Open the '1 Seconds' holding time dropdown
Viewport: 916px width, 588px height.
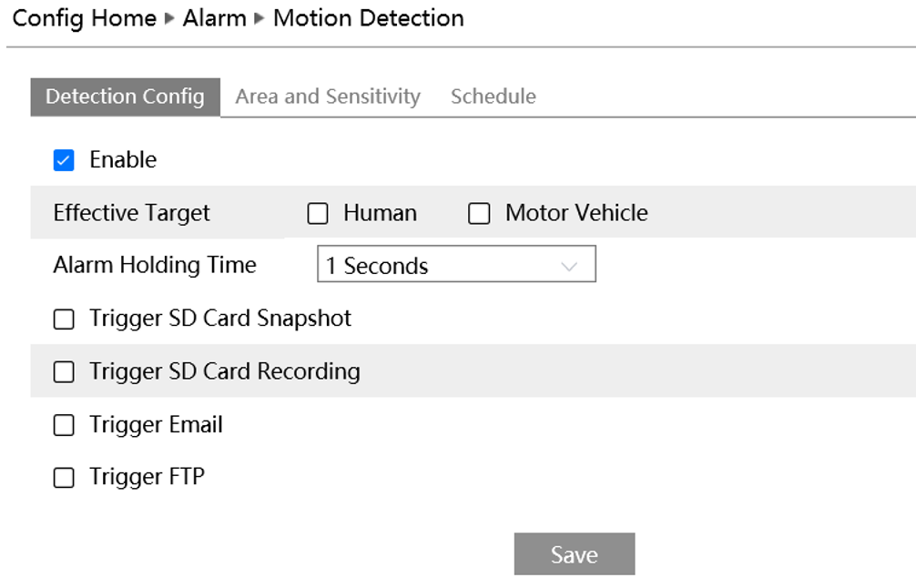455,266
